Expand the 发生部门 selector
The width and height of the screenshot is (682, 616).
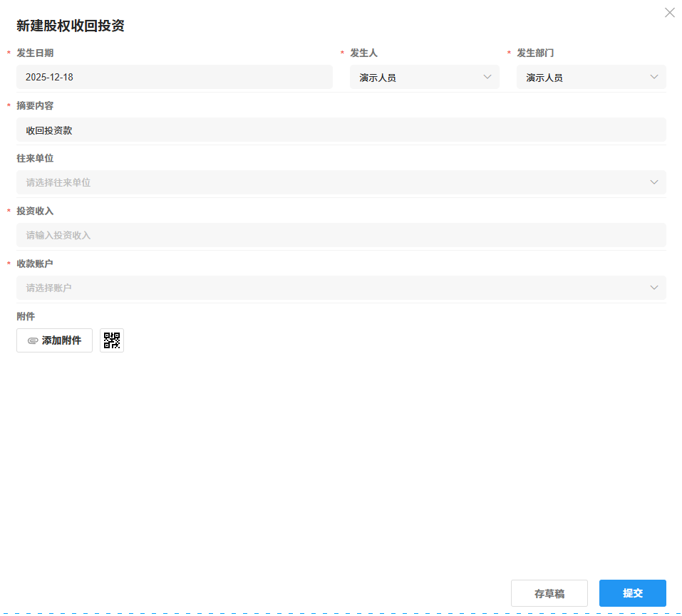pos(590,76)
